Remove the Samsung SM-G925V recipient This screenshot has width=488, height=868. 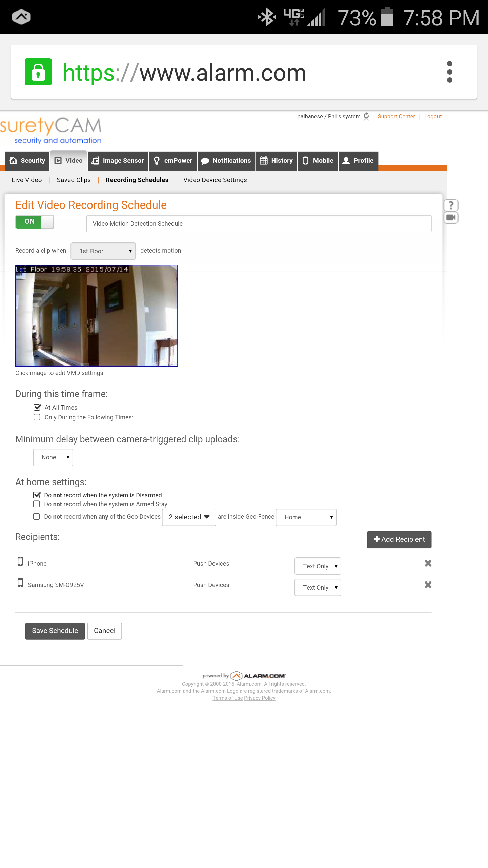tap(428, 585)
